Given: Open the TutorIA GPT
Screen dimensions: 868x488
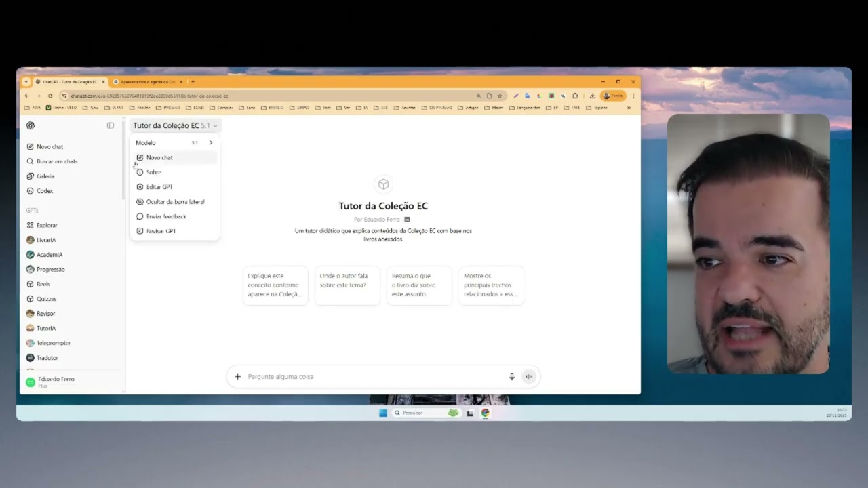Looking at the screenshot, I should [41, 328].
